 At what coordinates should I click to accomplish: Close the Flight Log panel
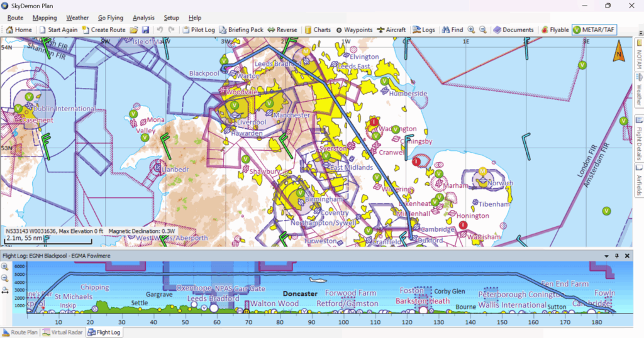(x=627, y=256)
